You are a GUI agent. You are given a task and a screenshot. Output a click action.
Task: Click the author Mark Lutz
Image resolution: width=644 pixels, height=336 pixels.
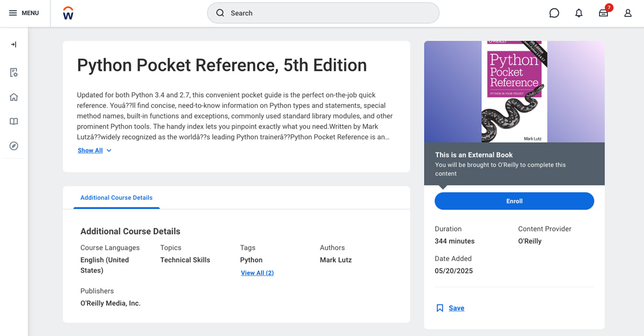336,260
